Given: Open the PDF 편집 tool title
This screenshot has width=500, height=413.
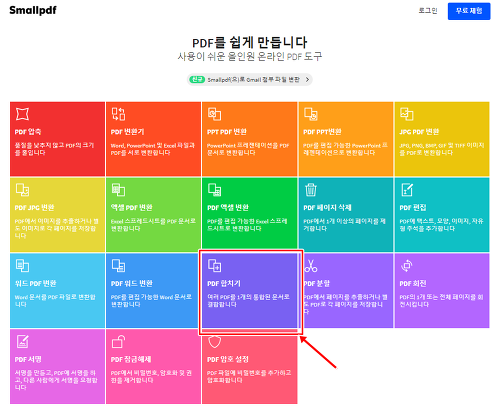Looking at the screenshot, I should click(413, 208).
